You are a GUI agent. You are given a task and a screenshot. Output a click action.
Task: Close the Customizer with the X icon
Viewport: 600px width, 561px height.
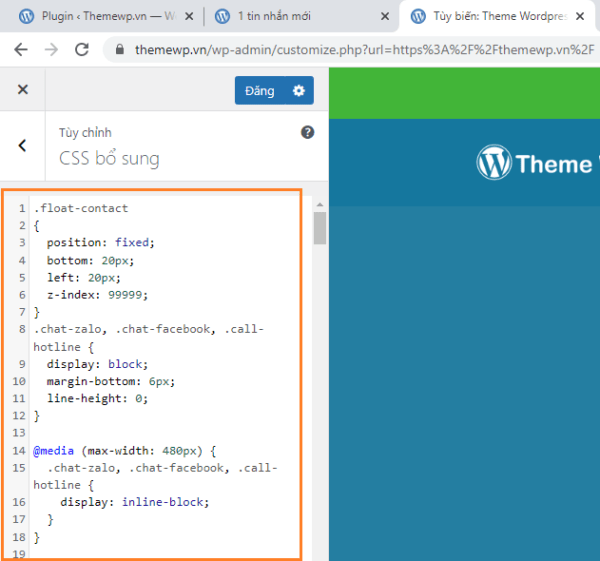coord(23,90)
